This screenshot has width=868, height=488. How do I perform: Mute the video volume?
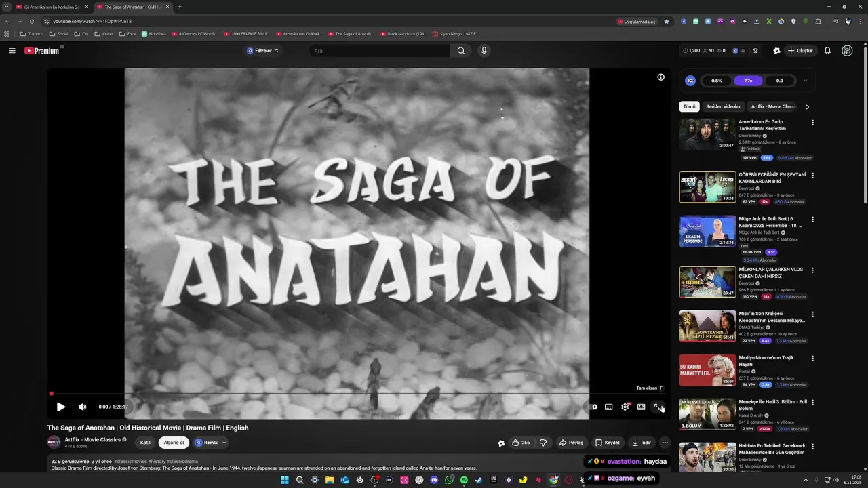(83, 407)
